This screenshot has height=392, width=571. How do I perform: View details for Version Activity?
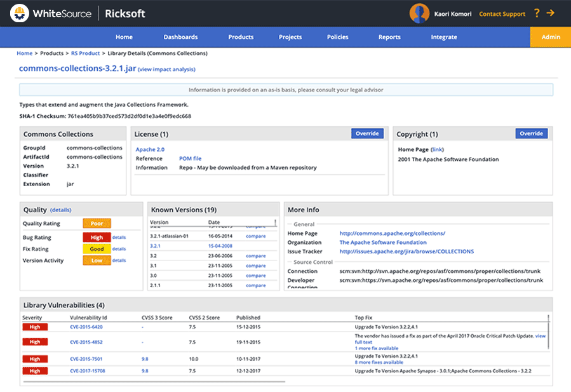coord(119,260)
